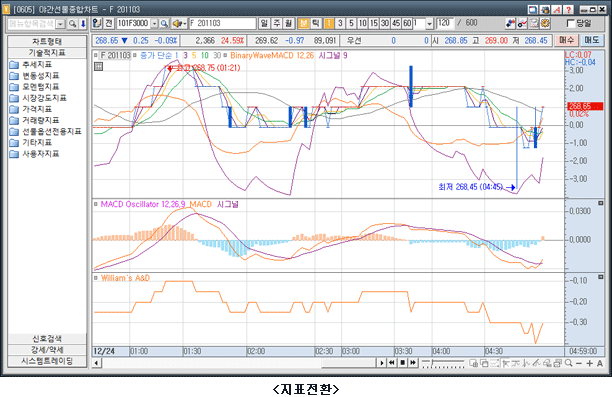
Task: Click the 매수 (buy) button
Action: (567, 40)
